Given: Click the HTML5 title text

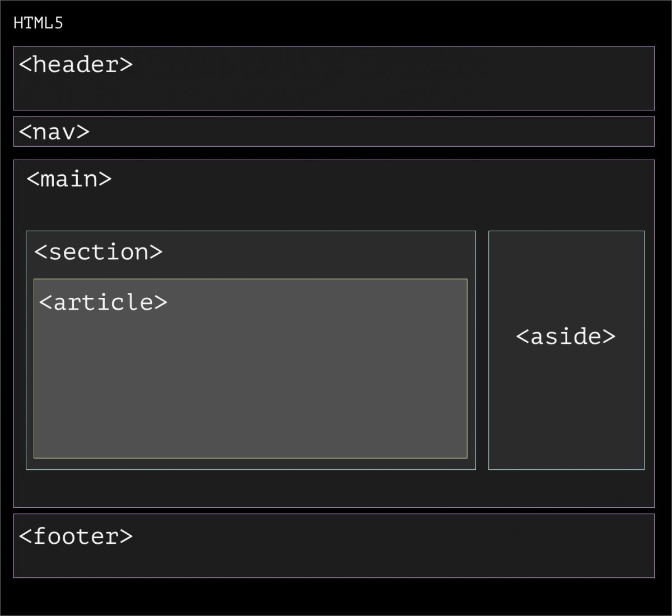Looking at the screenshot, I should [38, 23].
